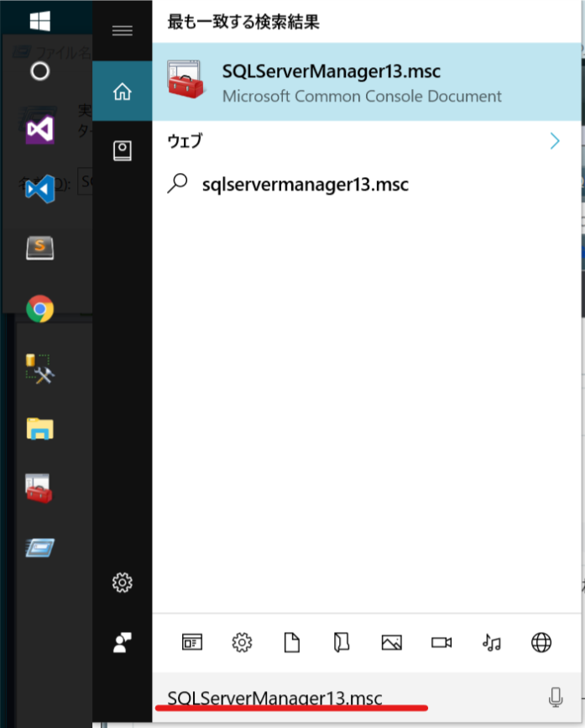
Task: Expand the ウェブ section chevron
Action: pyautogui.click(x=555, y=141)
